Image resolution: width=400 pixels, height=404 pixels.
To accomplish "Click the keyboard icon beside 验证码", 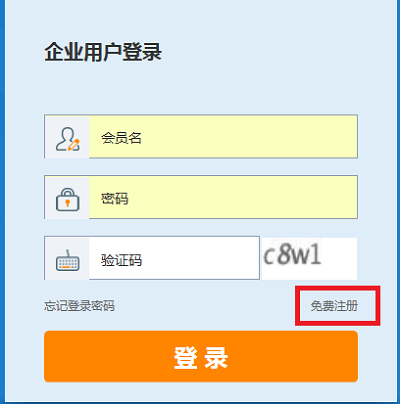I will [68, 260].
